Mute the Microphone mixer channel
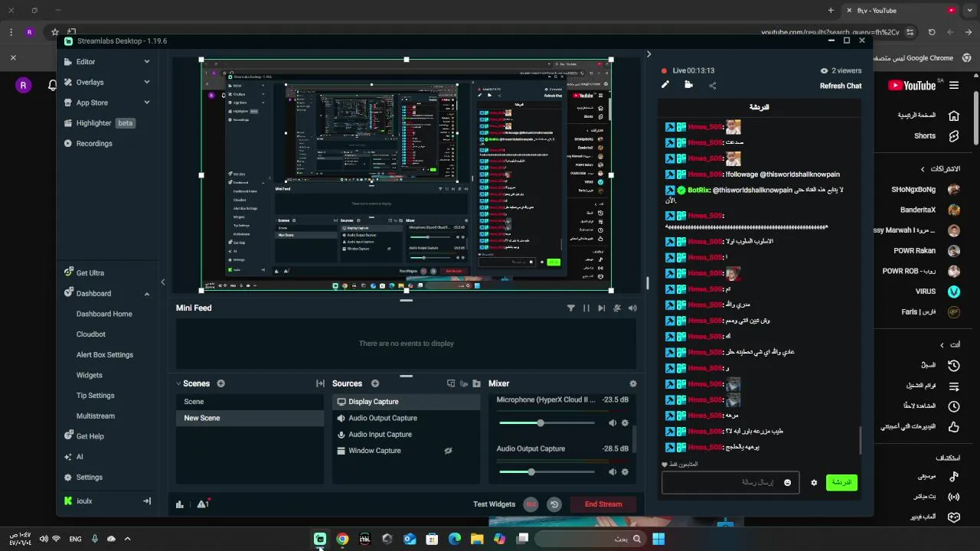 tap(612, 423)
